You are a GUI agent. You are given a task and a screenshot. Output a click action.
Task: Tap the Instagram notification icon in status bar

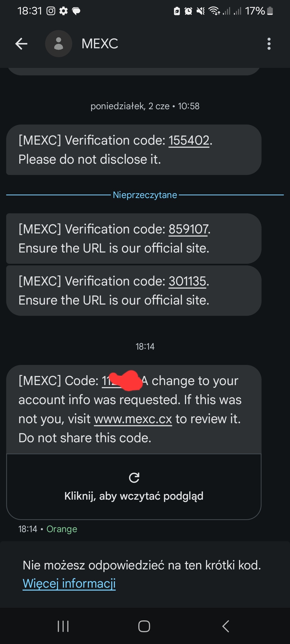tap(51, 11)
